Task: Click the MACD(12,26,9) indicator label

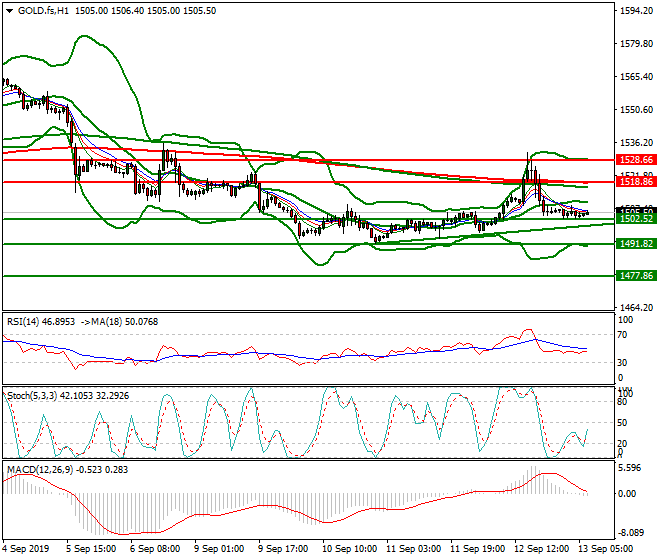Action: (40, 470)
